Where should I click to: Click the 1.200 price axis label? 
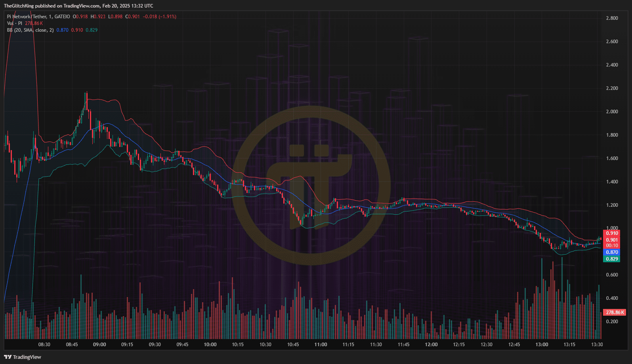click(x=612, y=205)
